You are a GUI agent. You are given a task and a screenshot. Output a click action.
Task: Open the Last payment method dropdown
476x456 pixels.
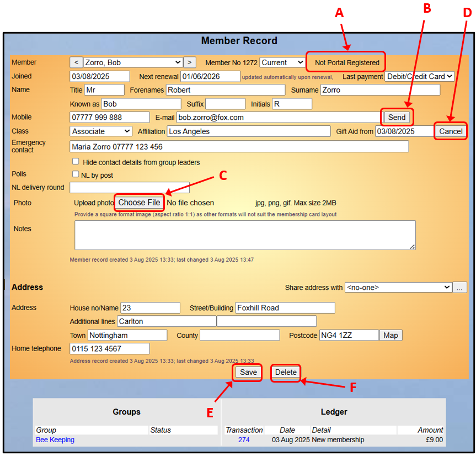(x=419, y=77)
